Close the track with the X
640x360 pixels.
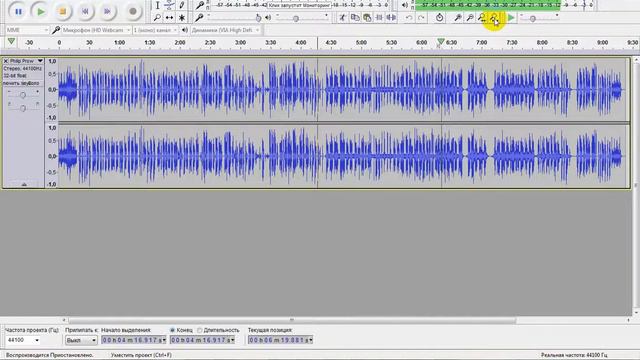(x=6, y=61)
